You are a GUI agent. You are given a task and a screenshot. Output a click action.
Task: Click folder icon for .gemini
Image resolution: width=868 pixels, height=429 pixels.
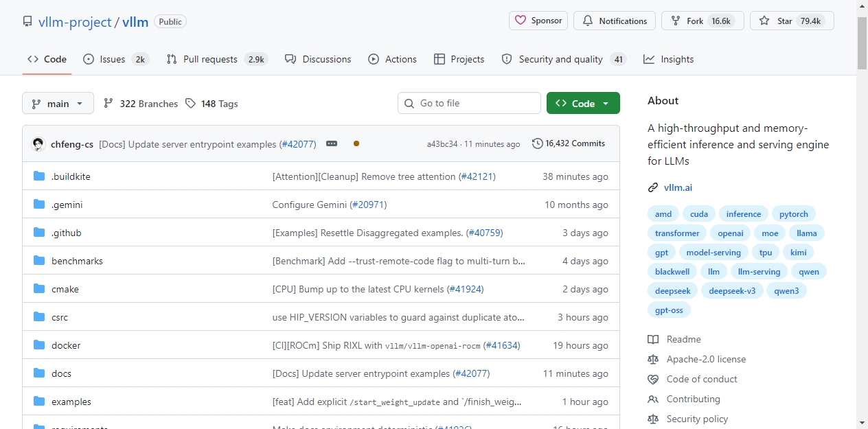tap(39, 205)
